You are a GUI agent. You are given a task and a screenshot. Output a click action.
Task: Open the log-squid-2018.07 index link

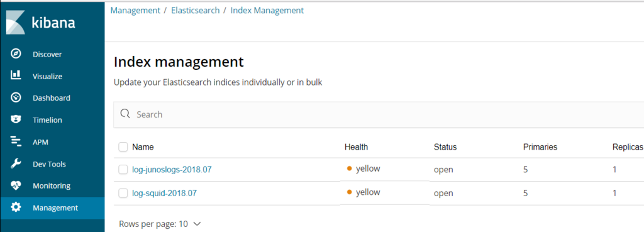click(x=164, y=193)
